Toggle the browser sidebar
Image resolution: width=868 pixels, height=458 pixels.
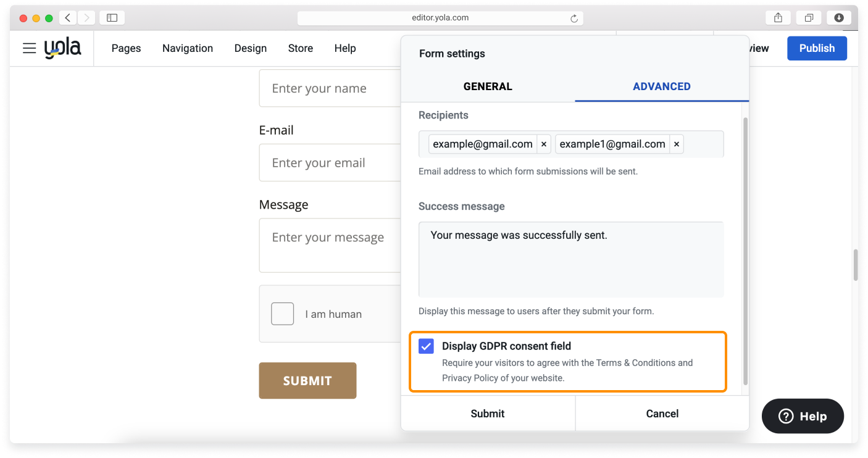coord(112,17)
